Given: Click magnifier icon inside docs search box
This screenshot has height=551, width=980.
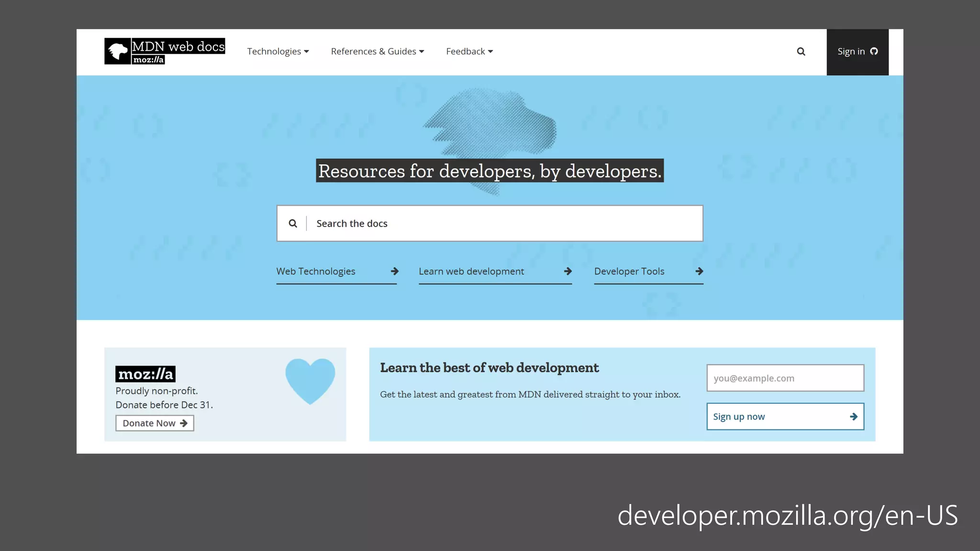Looking at the screenshot, I should (x=293, y=223).
